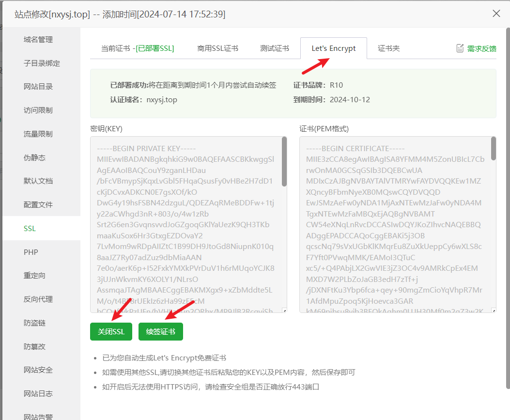This screenshot has width=510, height=420.
Task: Click the dialog's main vertical scrollbar
Action: click(x=508, y=208)
